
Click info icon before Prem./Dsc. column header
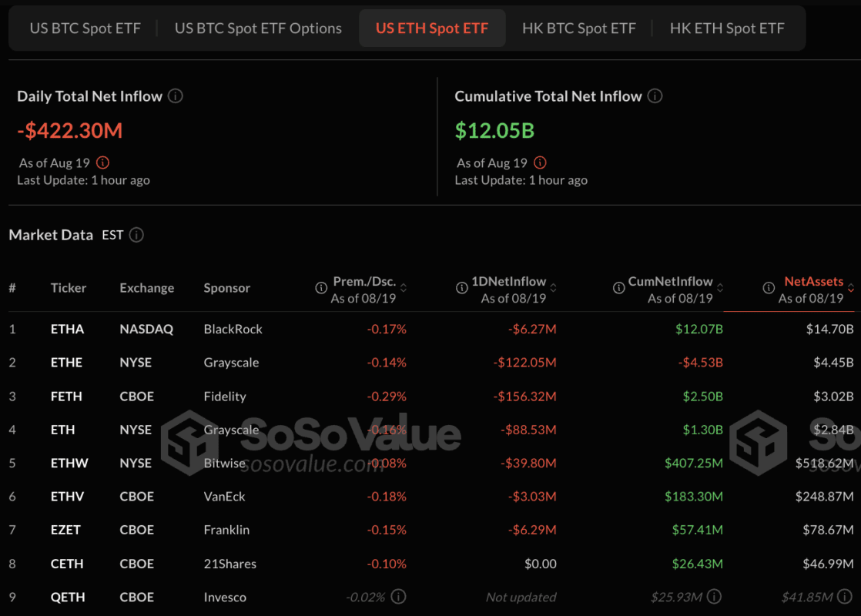coord(321,288)
